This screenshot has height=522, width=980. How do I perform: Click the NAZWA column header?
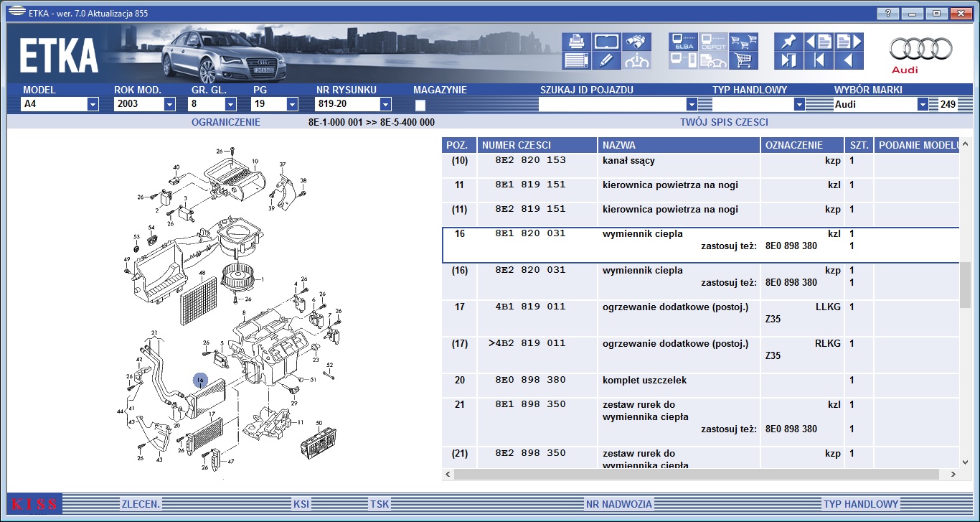click(x=679, y=145)
